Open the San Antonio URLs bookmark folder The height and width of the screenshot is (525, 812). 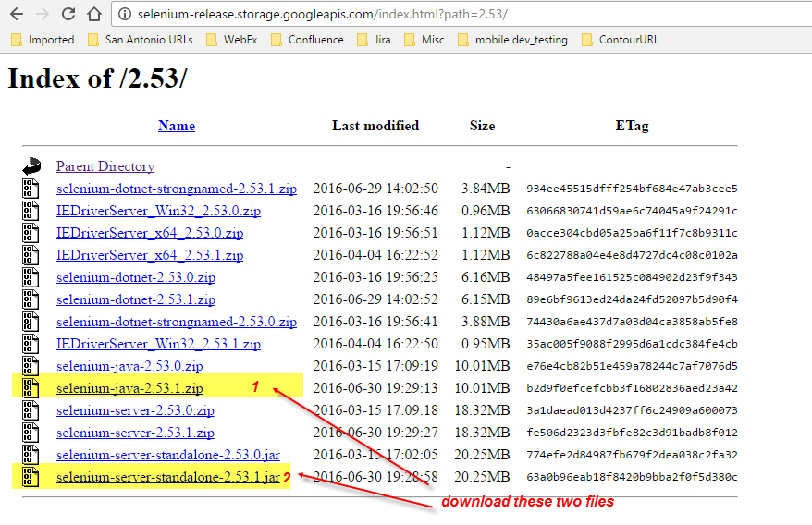[141, 40]
